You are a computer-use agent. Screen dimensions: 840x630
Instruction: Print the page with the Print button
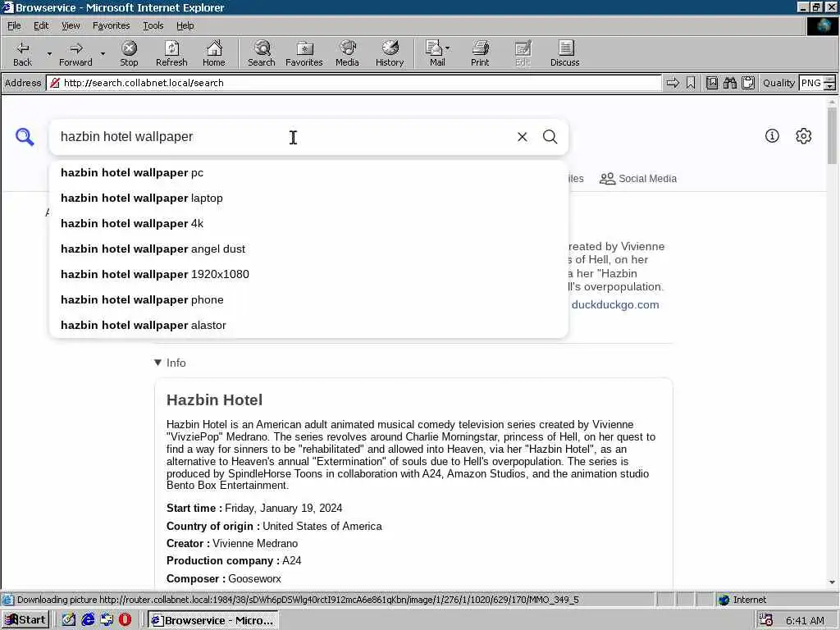click(x=480, y=53)
